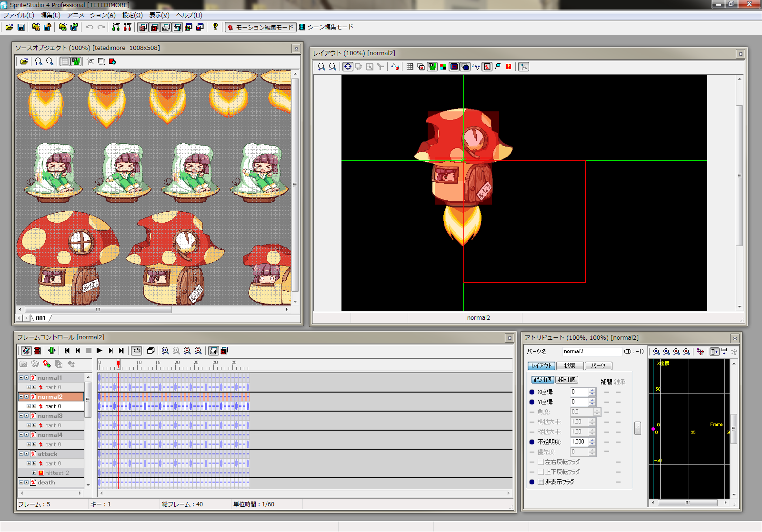Toggle 不透明度 key indicator dot
The image size is (762, 532).
(532, 442)
